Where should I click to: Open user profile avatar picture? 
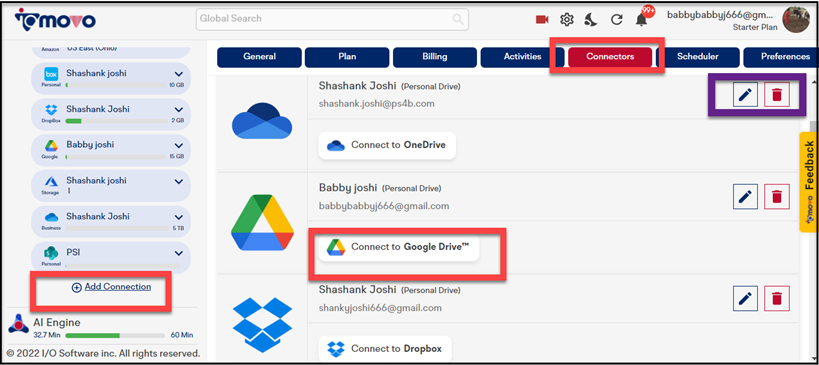[795, 20]
